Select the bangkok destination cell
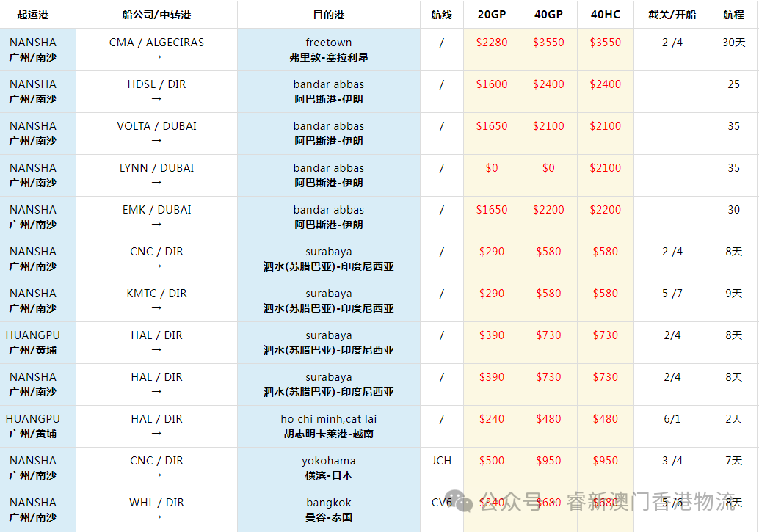This screenshot has width=759, height=532. click(x=329, y=510)
